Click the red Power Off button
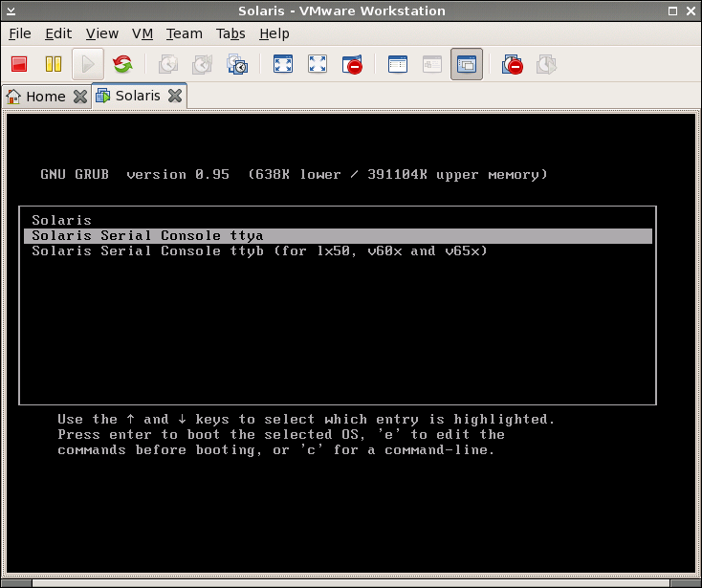The image size is (702, 588). click(19, 64)
